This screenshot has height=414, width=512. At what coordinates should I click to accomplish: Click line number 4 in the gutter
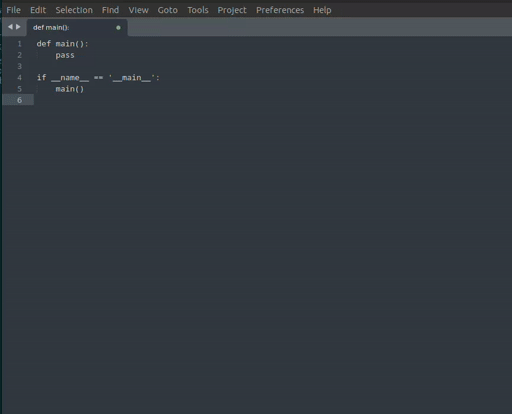19,78
